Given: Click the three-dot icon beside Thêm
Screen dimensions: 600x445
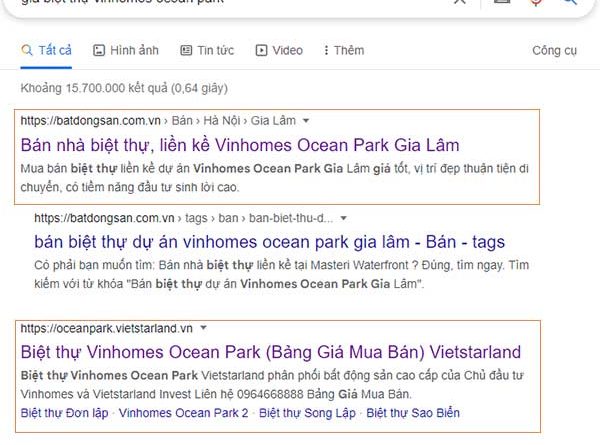Looking at the screenshot, I should pos(326,50).
